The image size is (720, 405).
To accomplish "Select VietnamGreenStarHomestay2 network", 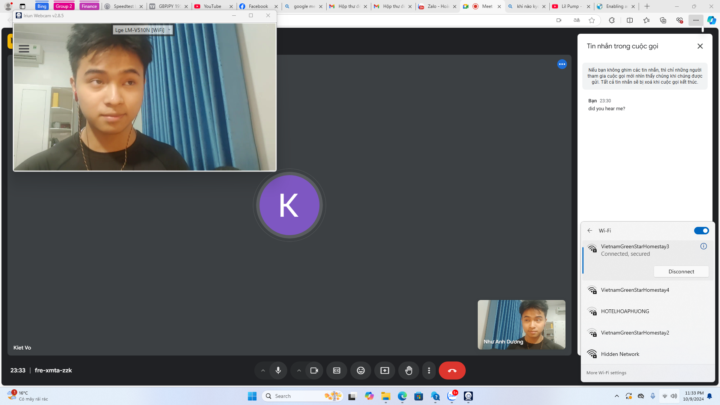I will [x=647, y=333].
